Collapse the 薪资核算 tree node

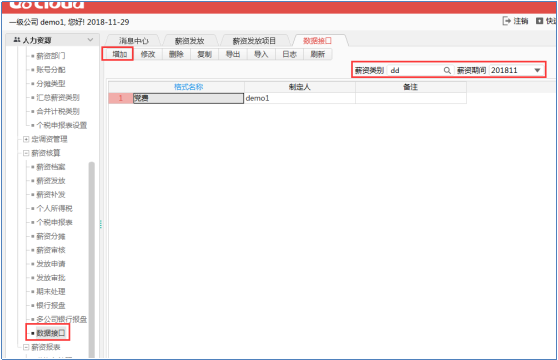pos(26,153)
